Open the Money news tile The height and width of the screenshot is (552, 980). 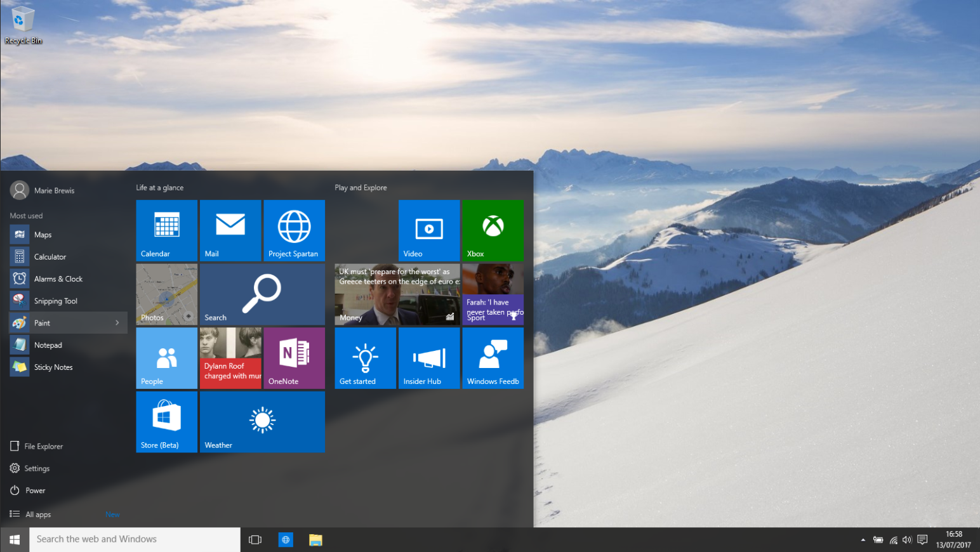[x=397, y=294]
